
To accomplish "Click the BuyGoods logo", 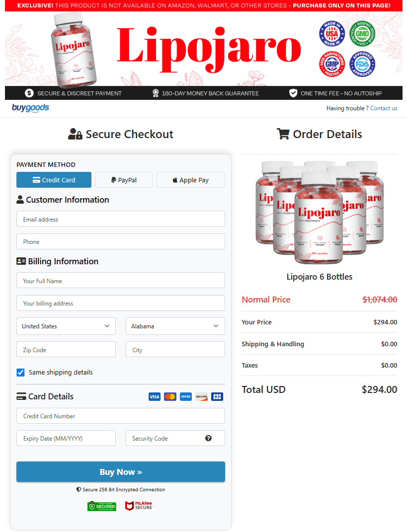I will 30,108.
